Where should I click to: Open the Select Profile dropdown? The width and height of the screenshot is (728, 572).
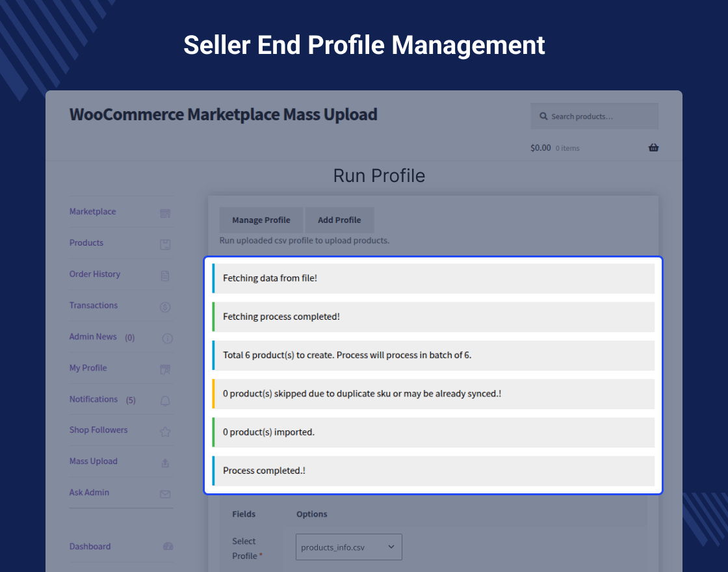[x=348, y=547]
